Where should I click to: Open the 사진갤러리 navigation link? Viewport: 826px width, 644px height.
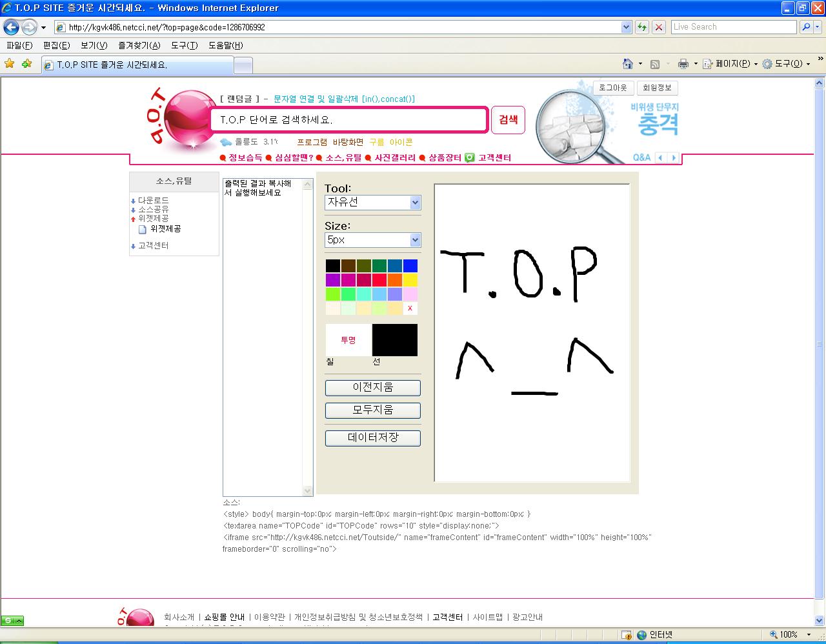395,157
